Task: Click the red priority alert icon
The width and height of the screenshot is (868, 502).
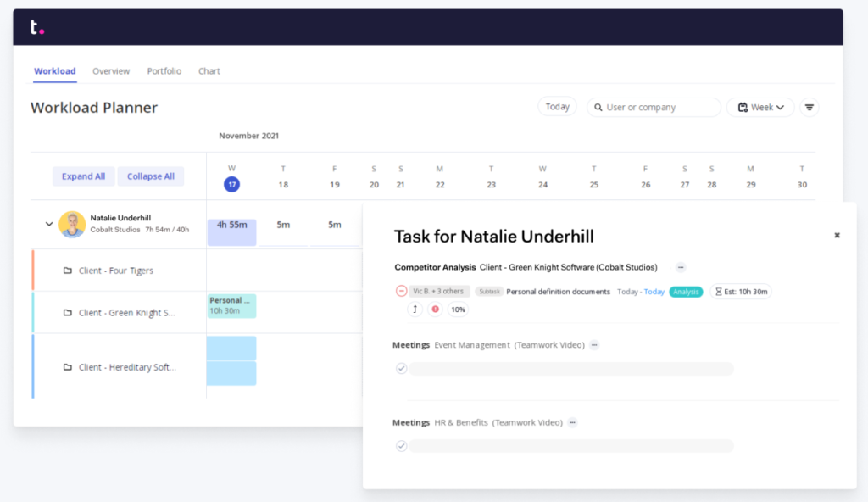Action: tap(436, 310)
